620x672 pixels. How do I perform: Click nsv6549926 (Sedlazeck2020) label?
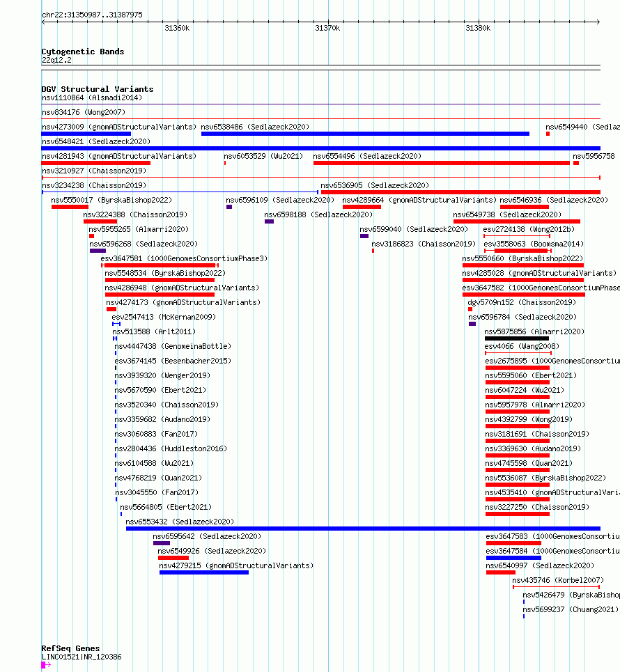point(212,551)
